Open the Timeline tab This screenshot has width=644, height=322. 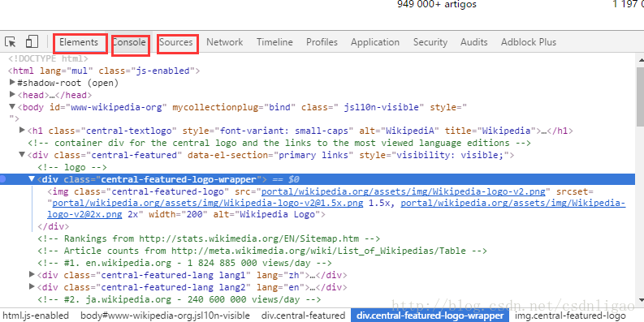[x=274, y=42]
